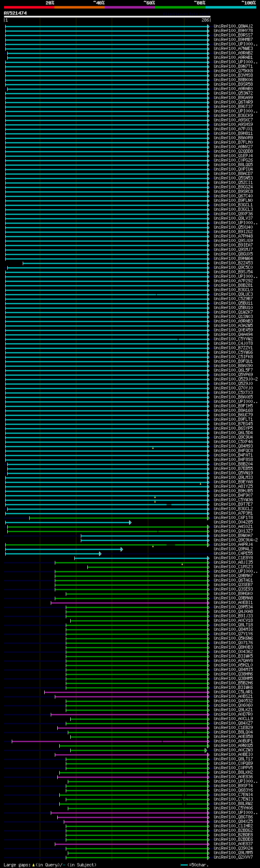Image resolution: width=260 pixels, height=868 pixels.
Task: Open hit UniRef100_A9RAB2
Action: [x=233, y=53]
